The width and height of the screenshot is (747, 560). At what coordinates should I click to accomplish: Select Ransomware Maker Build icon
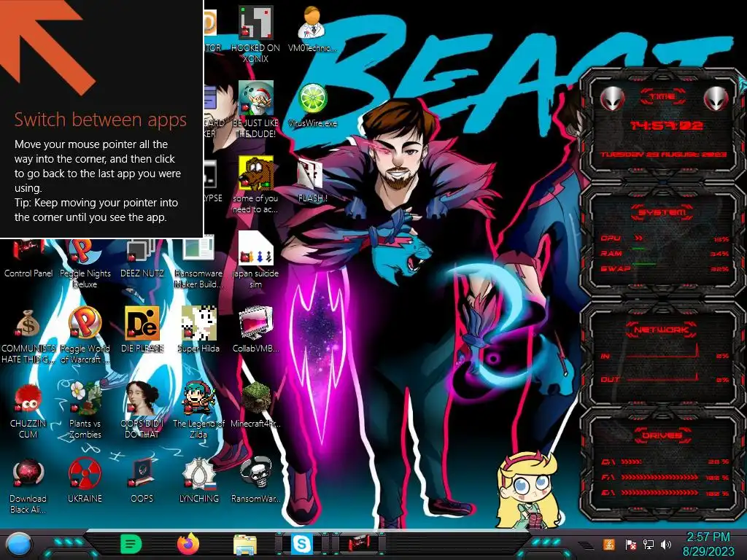coord(198,261)
